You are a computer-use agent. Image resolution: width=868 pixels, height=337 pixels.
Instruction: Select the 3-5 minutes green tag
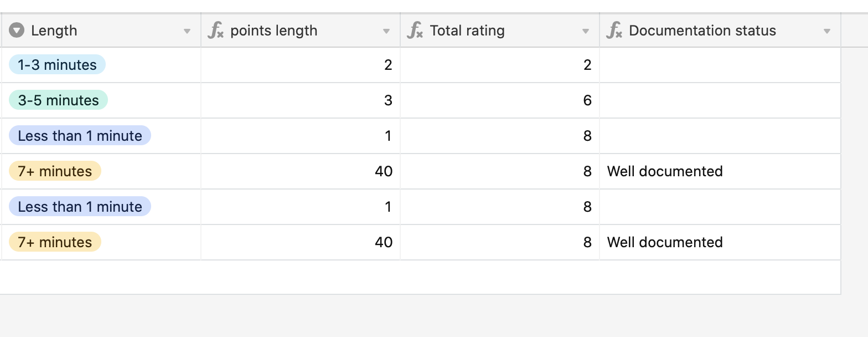58,100
